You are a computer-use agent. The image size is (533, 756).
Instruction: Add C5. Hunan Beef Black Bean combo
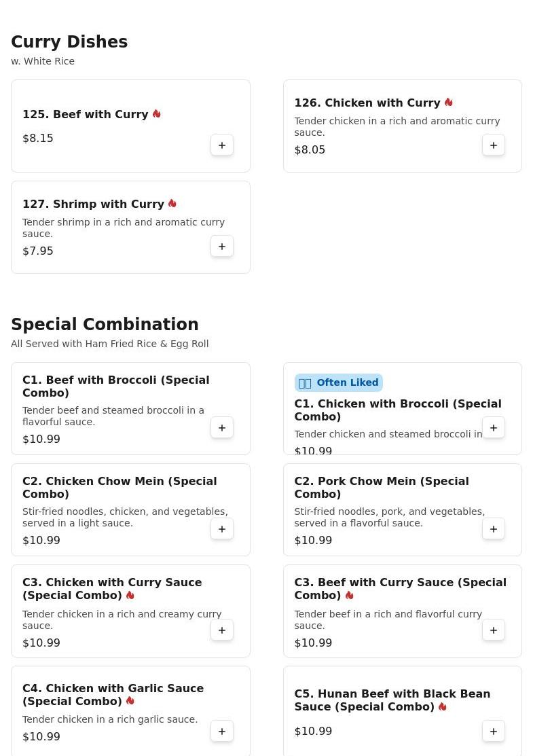pos(494,732)
